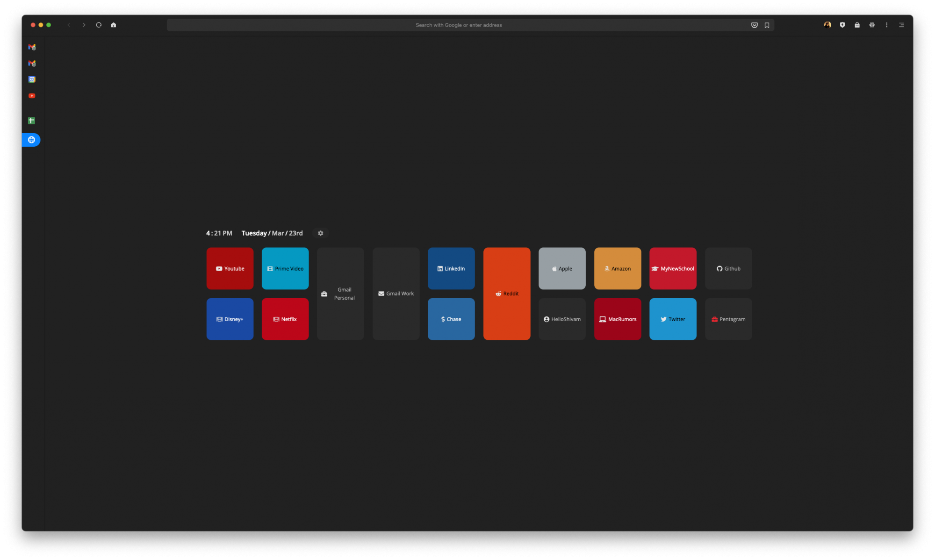Open the MacRumors tile
This screenshot has height=560, width=935.
pos(618,319)
